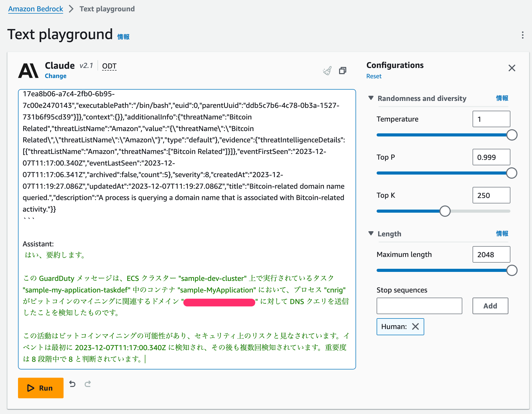Image resolution: width=532 pixels, height=414 pixels.
Task: Adjust the Maximum length slider handle
Action: (x=512, y=270)
